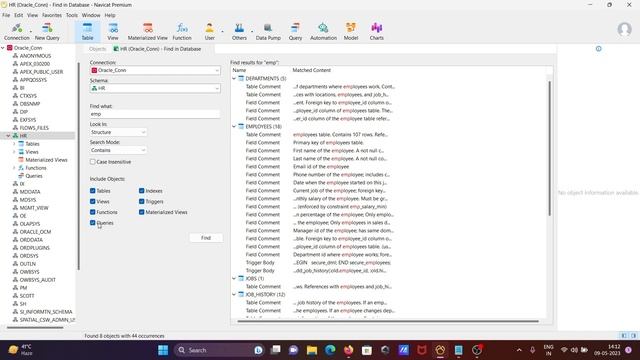640x360 pixels.
Task: Uncheck the Queries include option
Action: coord(93,223)
